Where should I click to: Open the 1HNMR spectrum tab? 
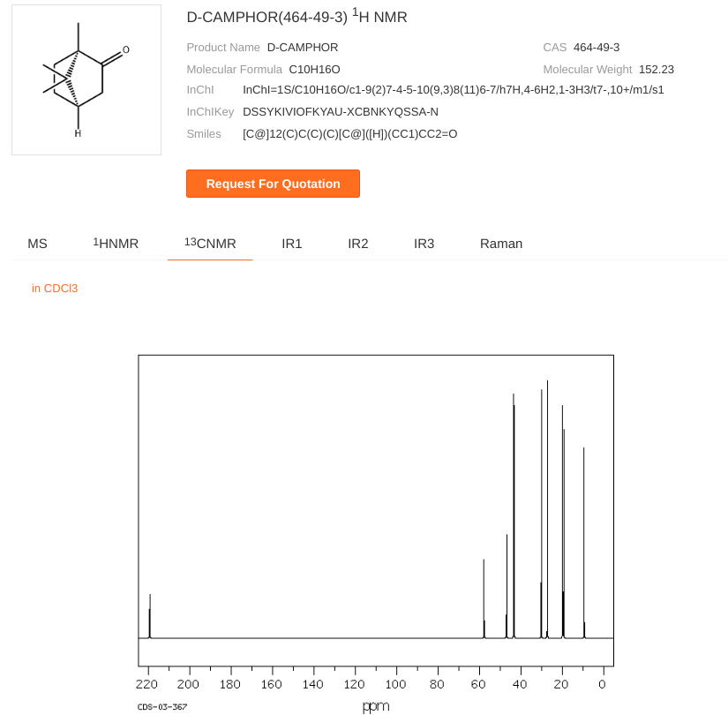click(115, 244)
